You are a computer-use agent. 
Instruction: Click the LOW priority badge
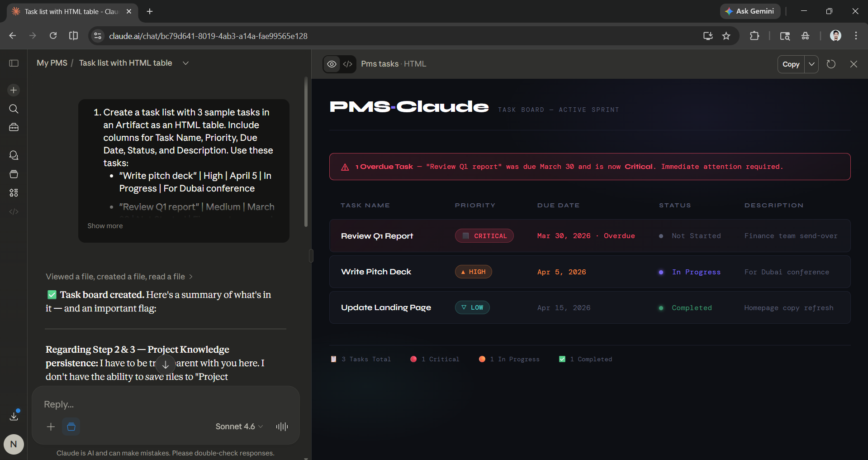tap(472, 307)
